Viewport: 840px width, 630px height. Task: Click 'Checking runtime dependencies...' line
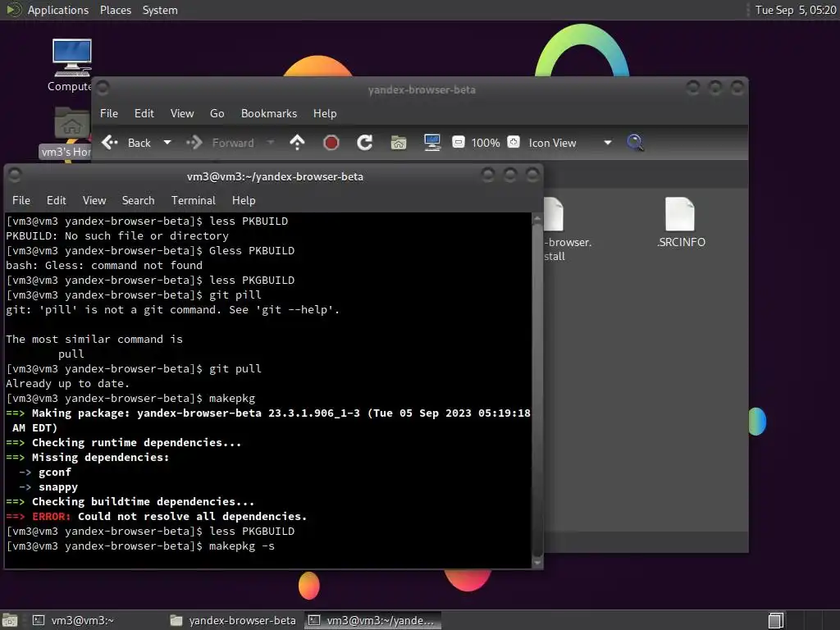click(x=124, y=442)
